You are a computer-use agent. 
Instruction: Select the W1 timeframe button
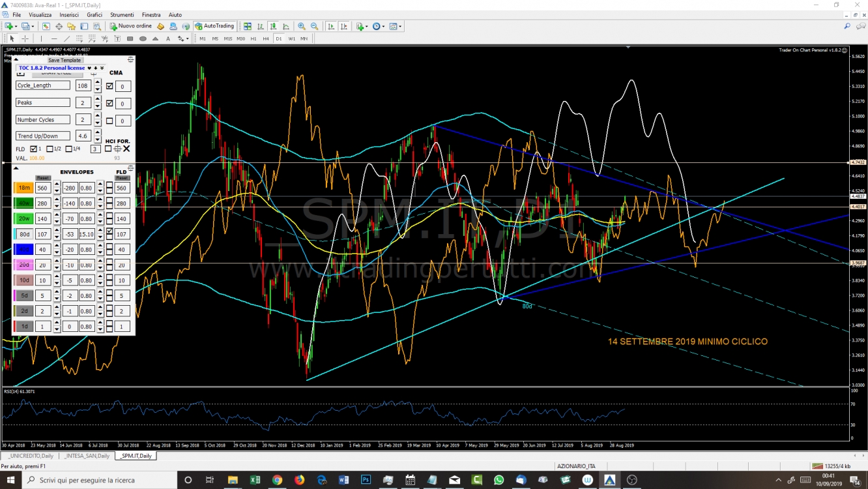coord(292,38)
